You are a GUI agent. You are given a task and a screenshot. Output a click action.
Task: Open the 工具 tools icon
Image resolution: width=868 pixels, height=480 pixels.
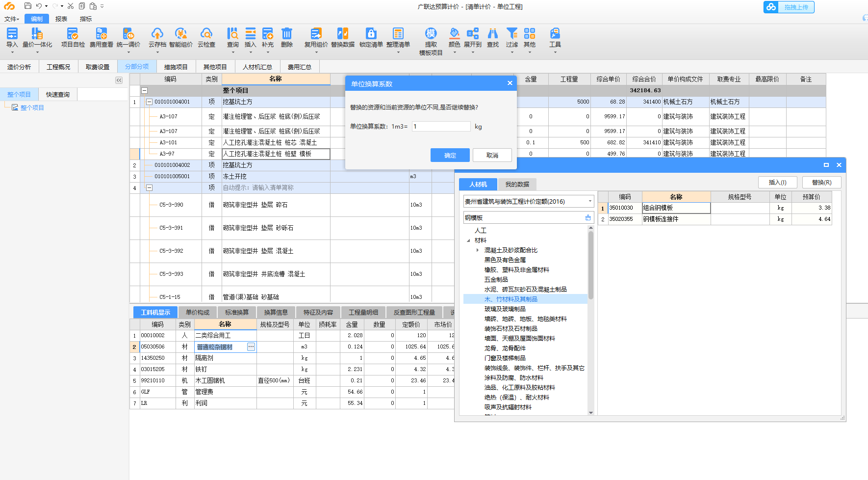click(x=555, y=33)
